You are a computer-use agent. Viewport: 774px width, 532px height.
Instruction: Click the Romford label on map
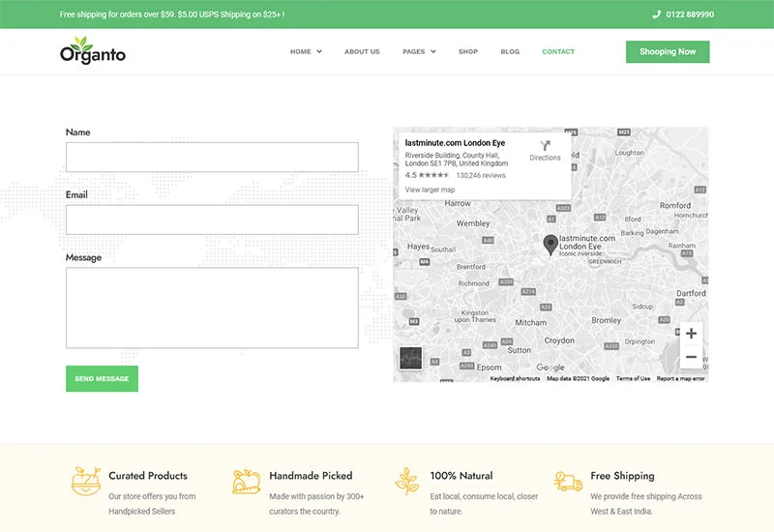pyautogui.click(x=675, y=205)
